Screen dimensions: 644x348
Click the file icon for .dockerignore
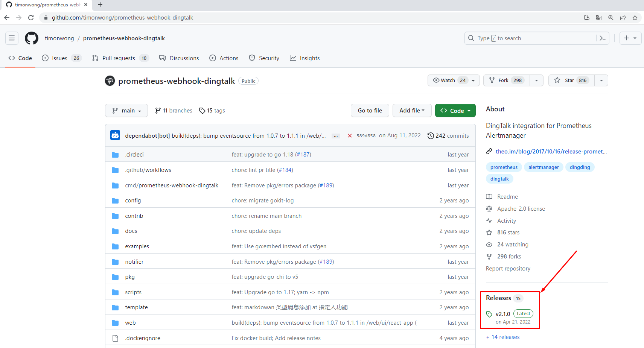pyautogui.click(x=115, y=338)
